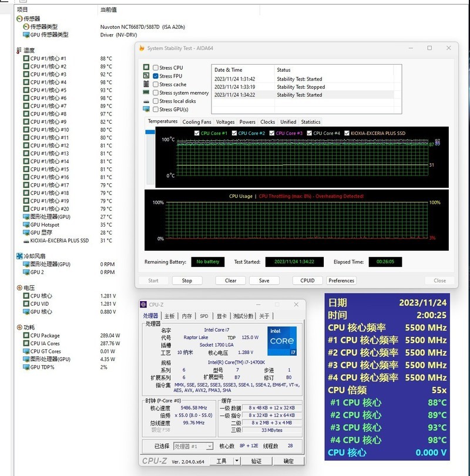This screenshot has width=470, height=476.
Task: Click the GPU Hotspot monitor icon
Action: 26,225
